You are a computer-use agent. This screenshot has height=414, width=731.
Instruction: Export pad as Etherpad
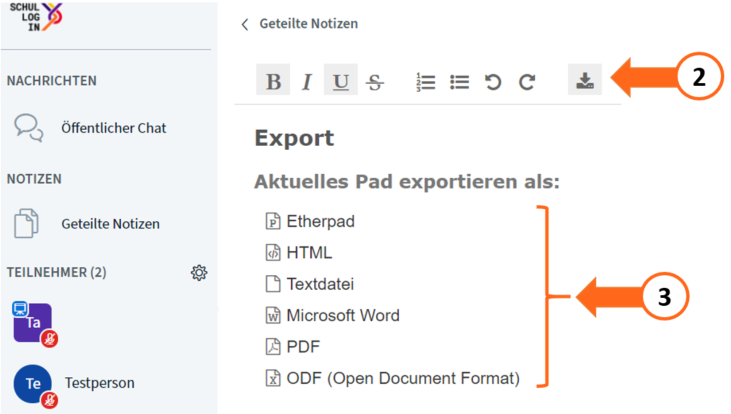(x=310, y=221)
